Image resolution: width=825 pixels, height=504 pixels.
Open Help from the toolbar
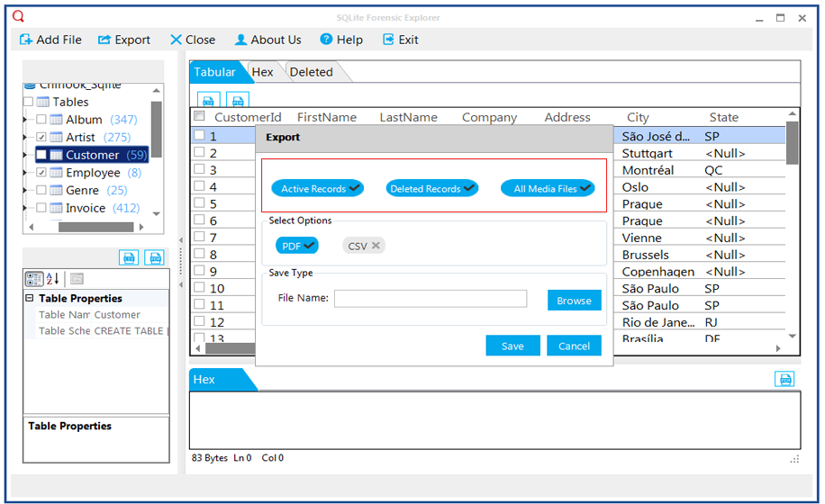[x=341, y=40]
